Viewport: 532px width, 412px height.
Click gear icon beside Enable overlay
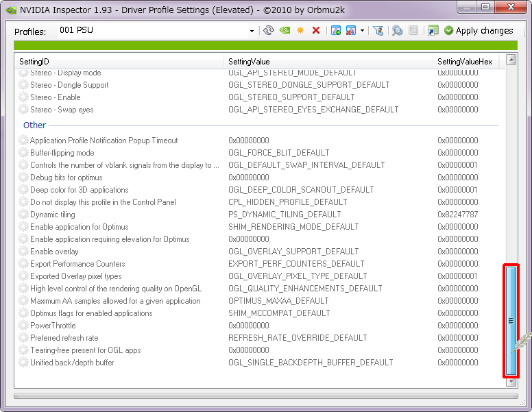[23, 252]
